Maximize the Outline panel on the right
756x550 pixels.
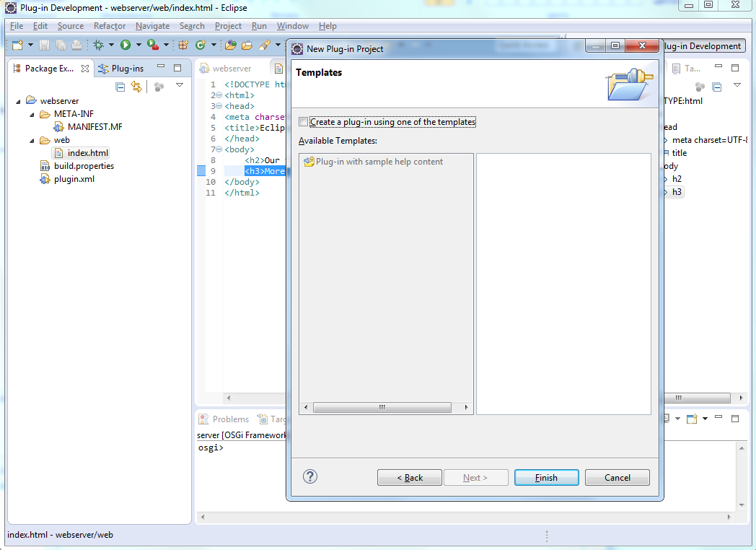(x=735, y=68)
